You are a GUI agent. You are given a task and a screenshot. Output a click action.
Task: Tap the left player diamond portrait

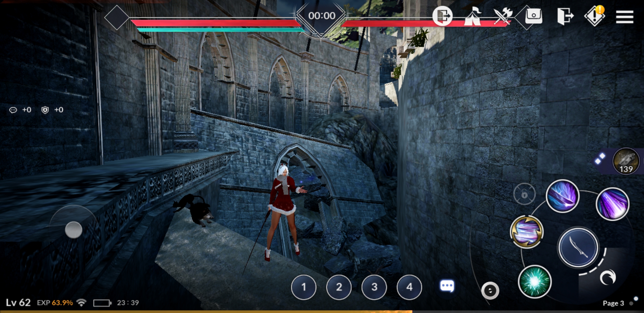(x=117, y=17)
